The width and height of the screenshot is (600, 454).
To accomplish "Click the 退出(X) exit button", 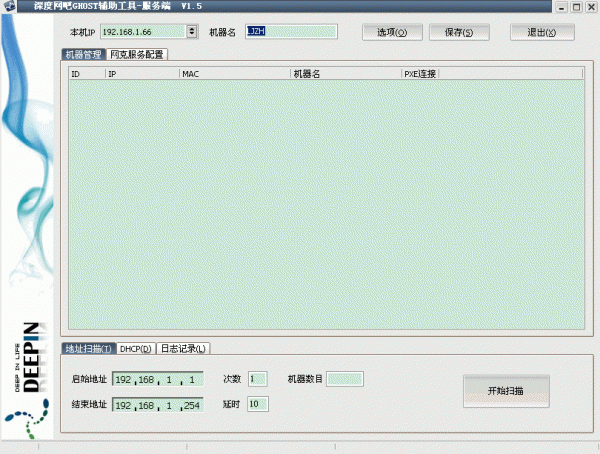I will pos(542,32).
